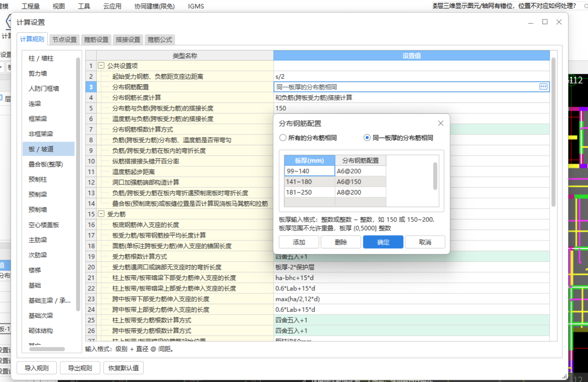This screenshot has height=382, width=588.
Task: Switch to 节点设置 tab
Action: tap(64, 40)
